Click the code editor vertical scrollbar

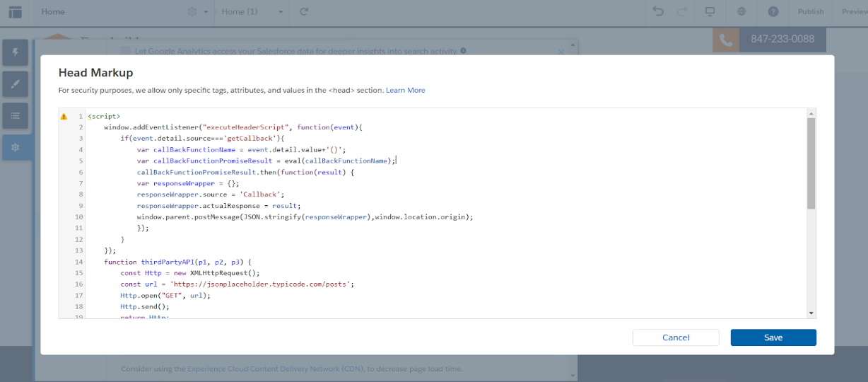point(811,163)
